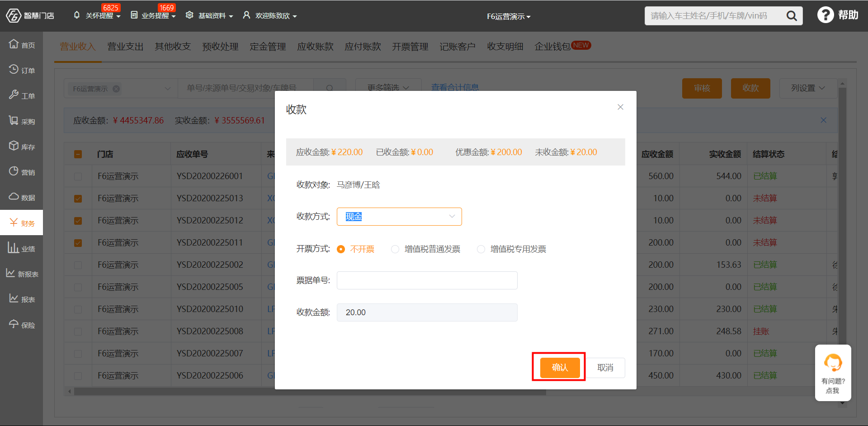Expand the 业务提醒 dropdown menu
The height and width of the screenshot is (426, 868).
(174, 16)
